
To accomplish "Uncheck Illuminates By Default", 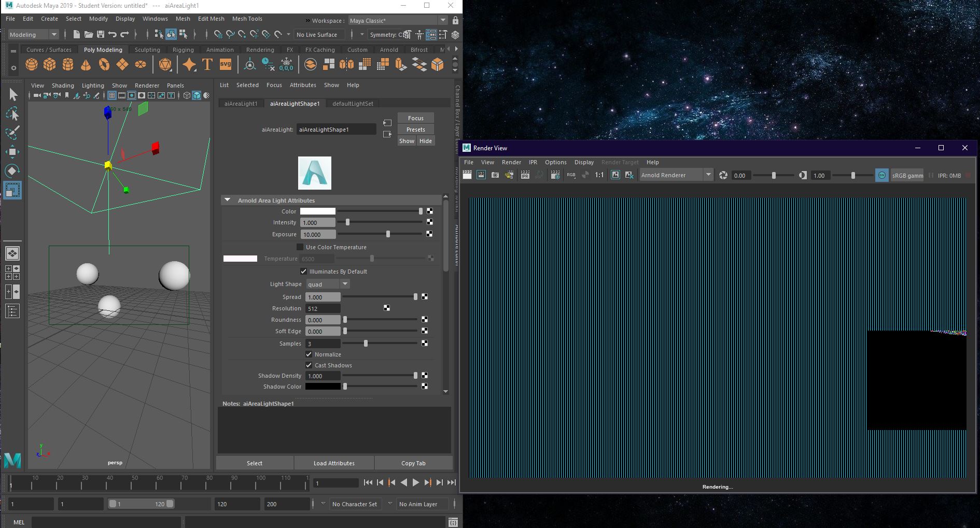I will pyautogui.click(x=304, y=272).
